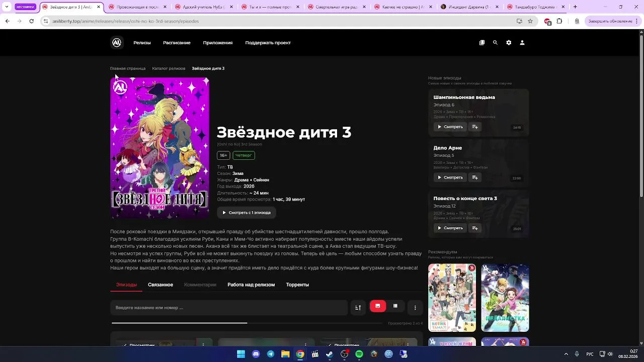Screen dimensions: 644x362
Task: Add Шампиньонная ведьма episode to playlist
Action: coord(475,127)
